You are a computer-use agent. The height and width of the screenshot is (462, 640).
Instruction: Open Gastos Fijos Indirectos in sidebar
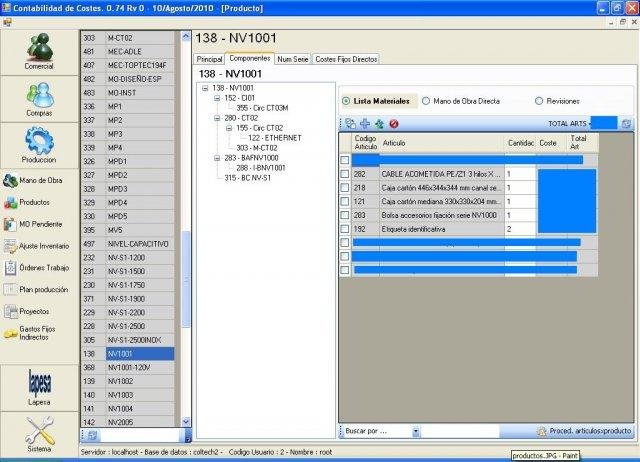pos(29,333)
